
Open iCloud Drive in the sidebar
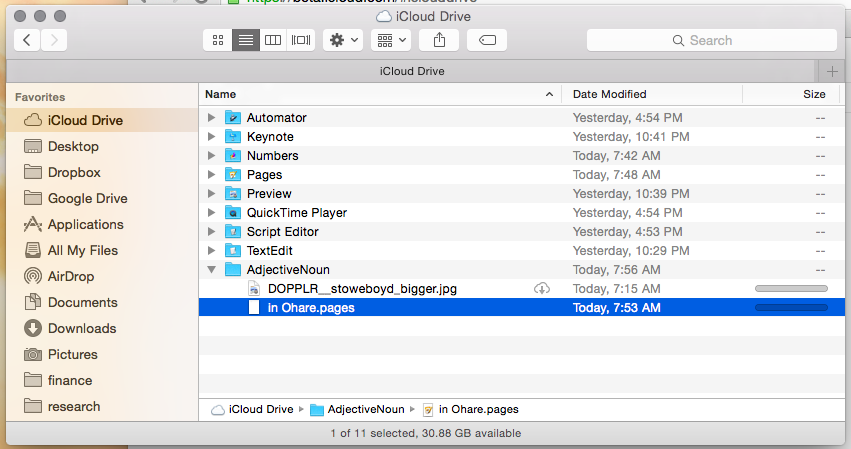[x=103, y=120]
